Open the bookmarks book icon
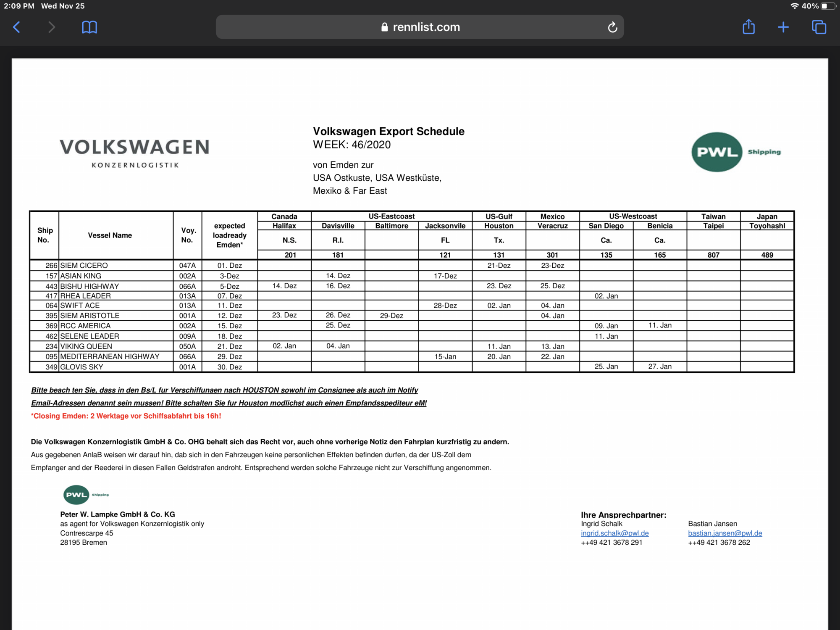 pos(89,27)
